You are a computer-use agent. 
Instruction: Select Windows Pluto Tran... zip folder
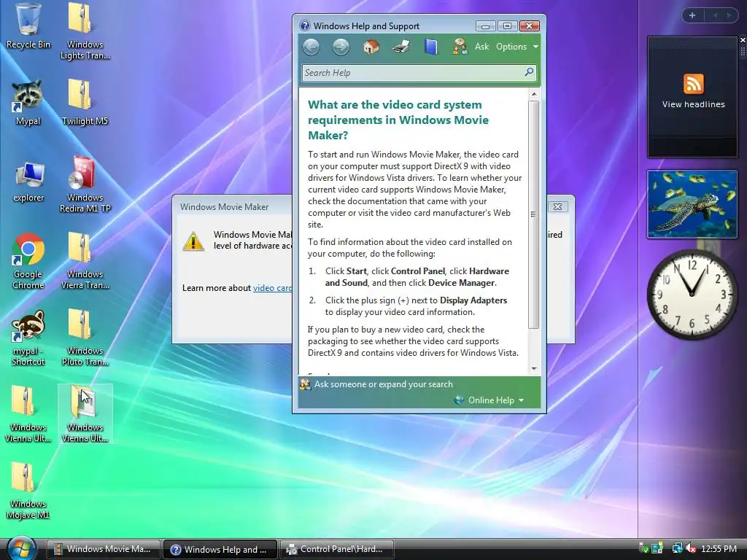click(85, 337)
